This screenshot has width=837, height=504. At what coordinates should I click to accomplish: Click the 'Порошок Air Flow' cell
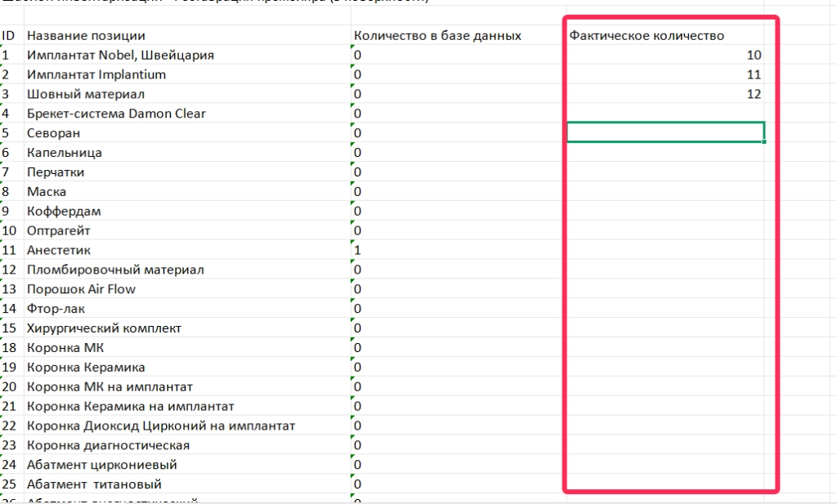point(81,289)
